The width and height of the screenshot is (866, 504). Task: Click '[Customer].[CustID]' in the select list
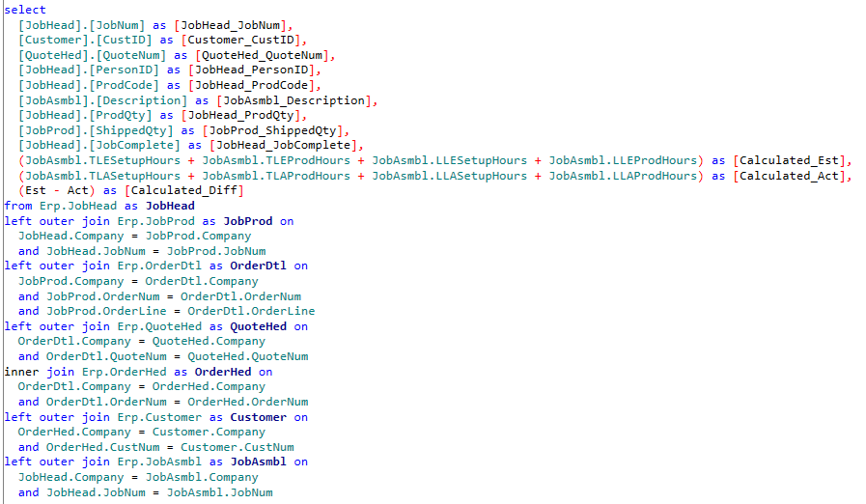[x=85, y=40]
